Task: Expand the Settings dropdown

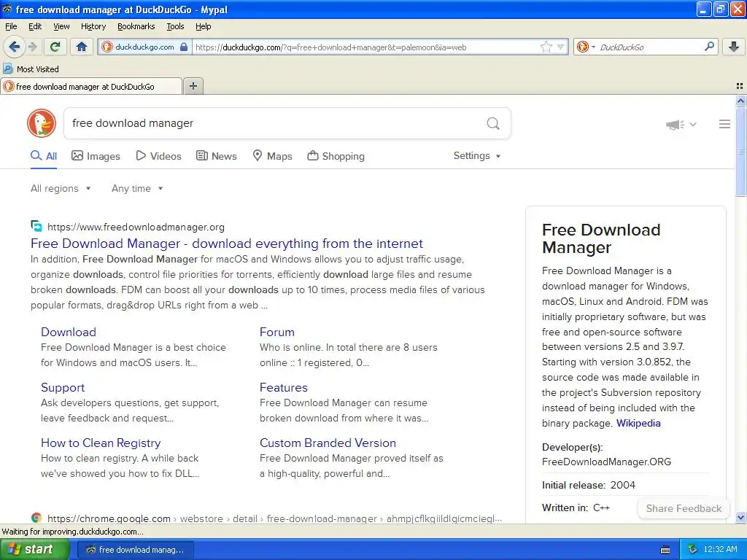Action: [x=477, y=156]
